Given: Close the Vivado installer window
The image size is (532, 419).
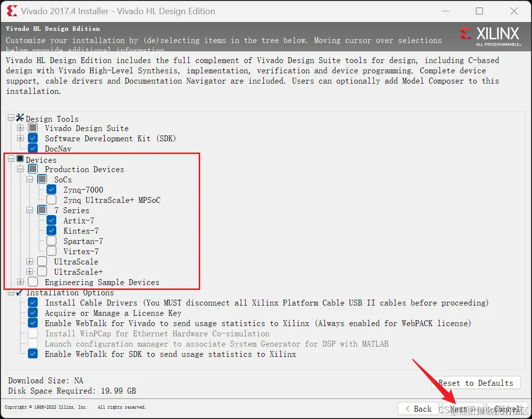Looking at the screenshot, I should pyautogui.click(x=514, y=11).
